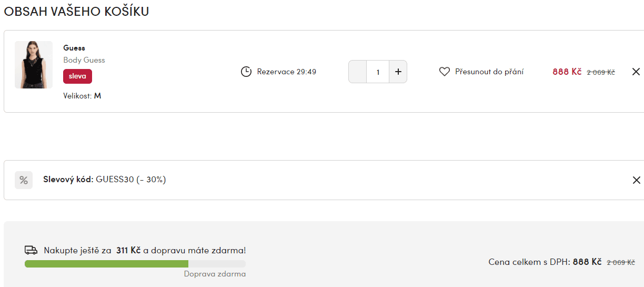Click the quantity input field showing 1

(x=378, y=72)
